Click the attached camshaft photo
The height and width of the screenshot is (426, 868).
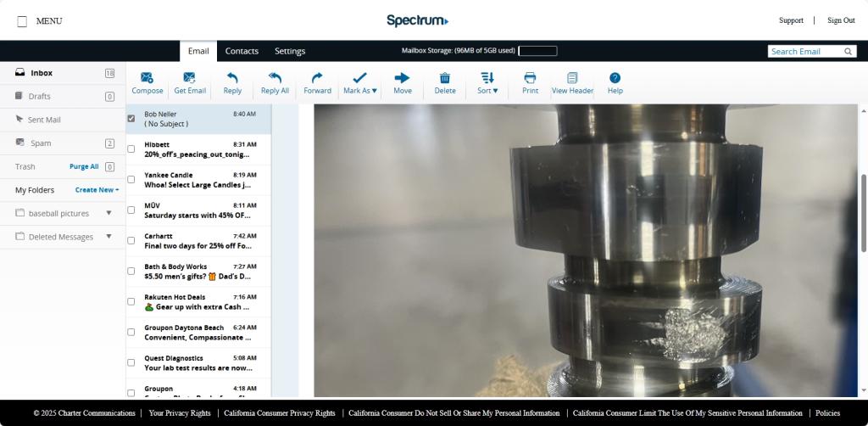[586, 250]
